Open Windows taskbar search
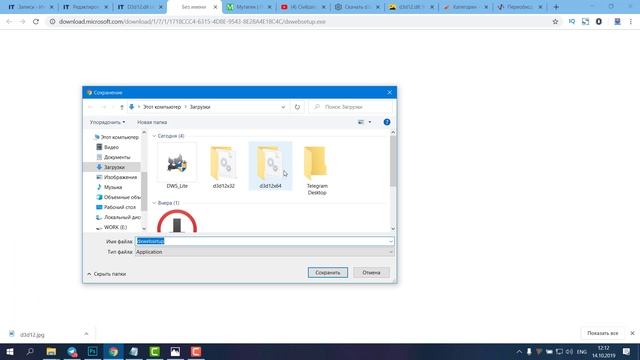This screenshot has width=640, height=360. pyautogui.click(x=30, y=351)
